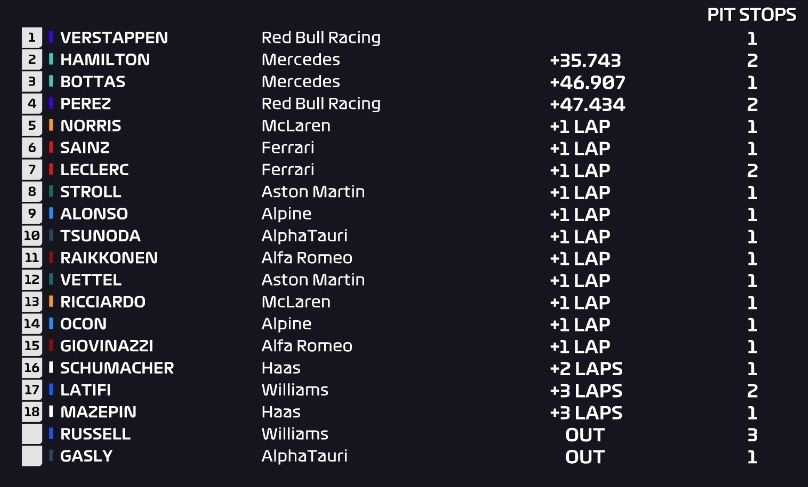Click the Red Bull Racing label for Perez
Image resolution: width=808 pixels, height=487 pixels.
tap(321, 104)
